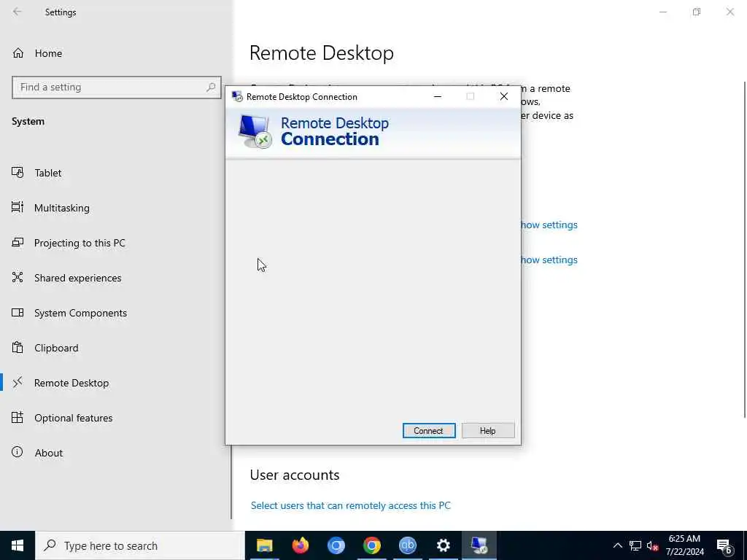Click the taskbar clock and date
The image size is (747, 560).
coord(684,545)
